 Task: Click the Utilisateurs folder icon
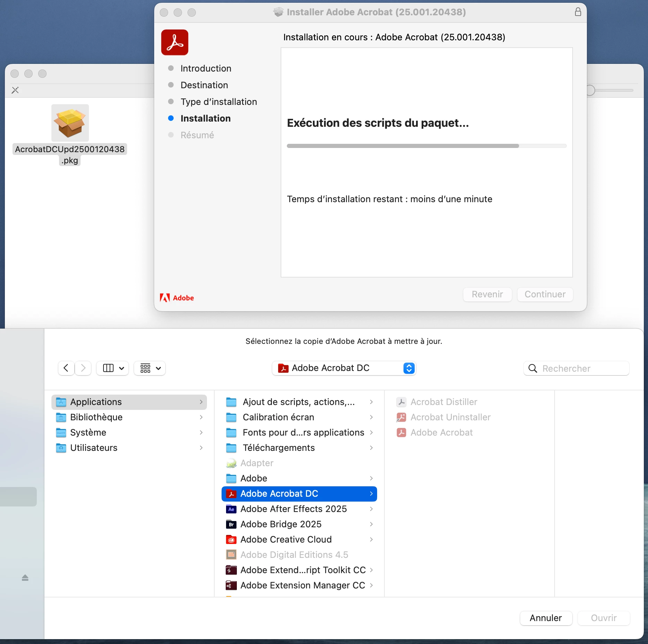click(61, 448)
